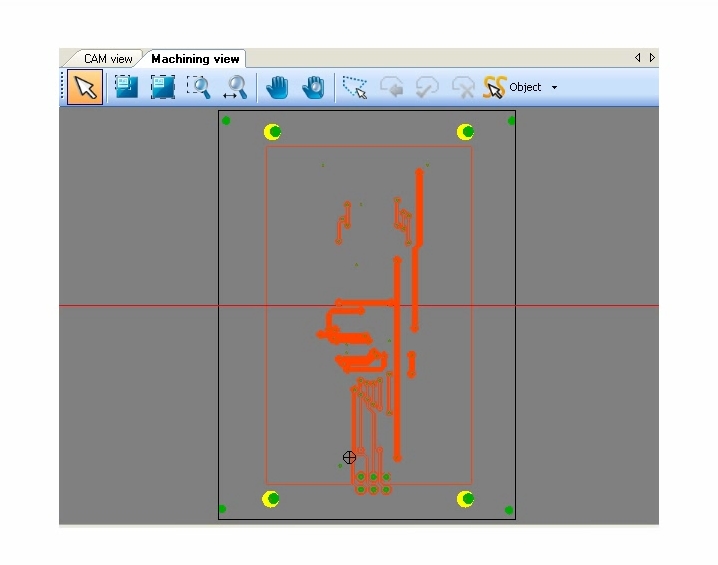The width and height of the screenshot is (718, 565).
Task: Click the bottom-right yellow fiducial marker
Action: coord(466,498)
